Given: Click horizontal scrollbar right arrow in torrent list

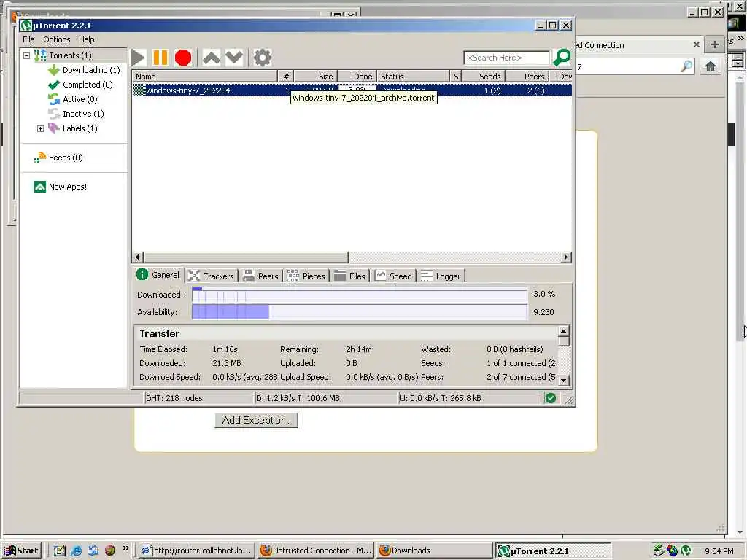Looking at the screenshot, I should 566,257.
